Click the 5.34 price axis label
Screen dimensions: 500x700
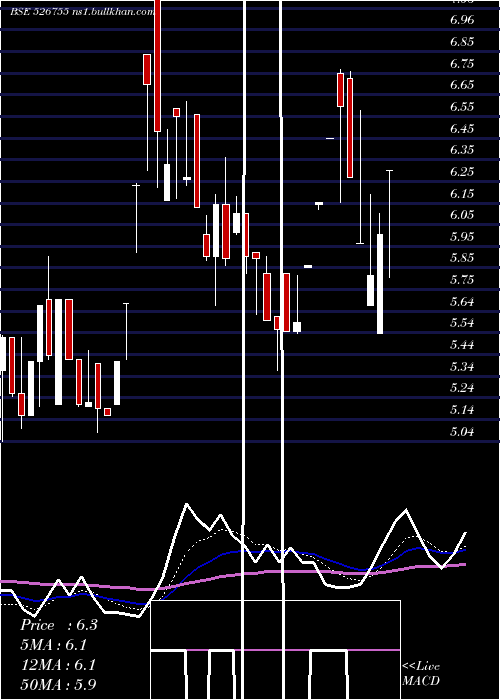(462, 367)
